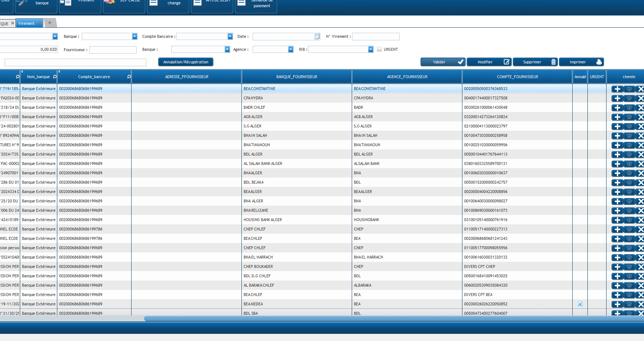Enable the URGENT checkbox

point(379,49)
